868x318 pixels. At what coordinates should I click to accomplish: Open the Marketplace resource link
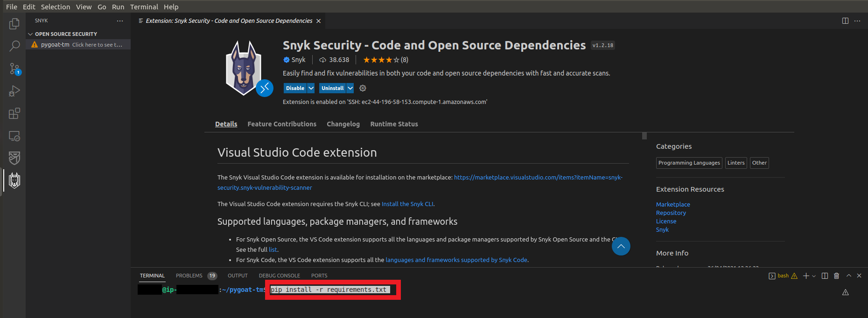(673, 205)
